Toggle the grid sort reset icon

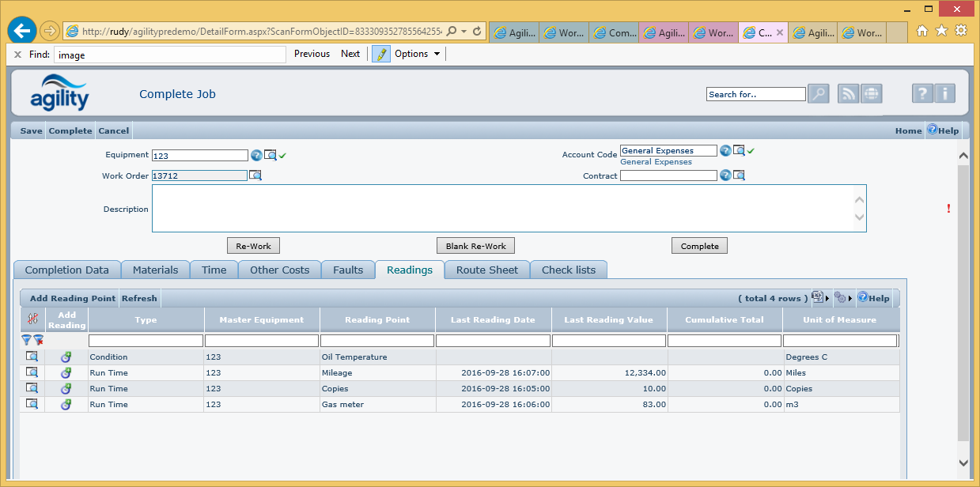32,319
